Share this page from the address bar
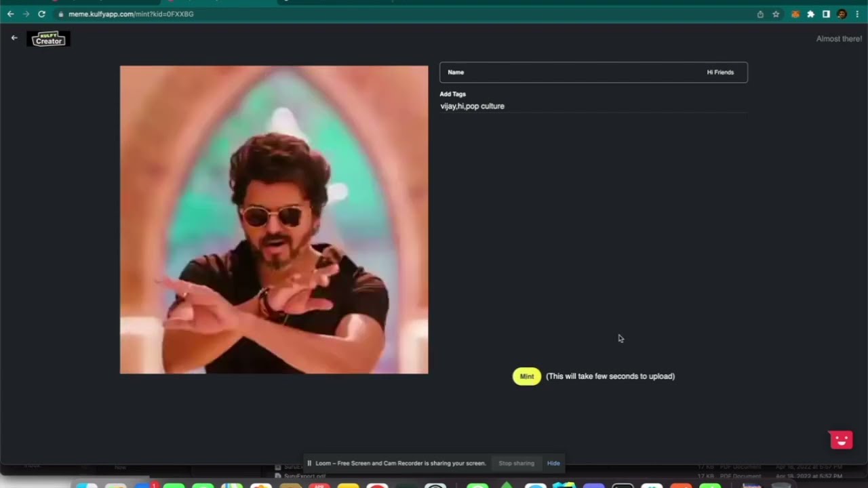This screenshot has width=868, height=488. (760, 14)
